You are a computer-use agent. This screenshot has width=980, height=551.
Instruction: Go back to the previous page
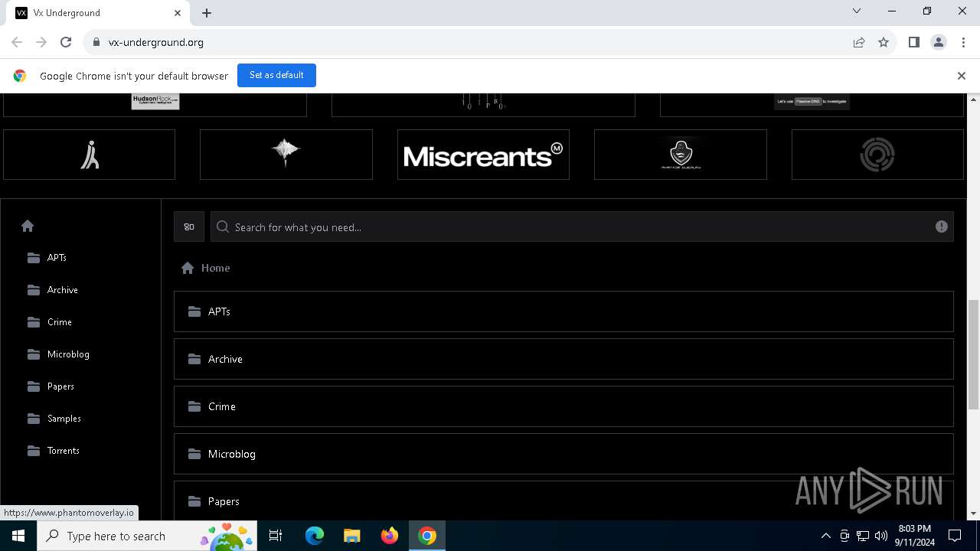point(17,42)
